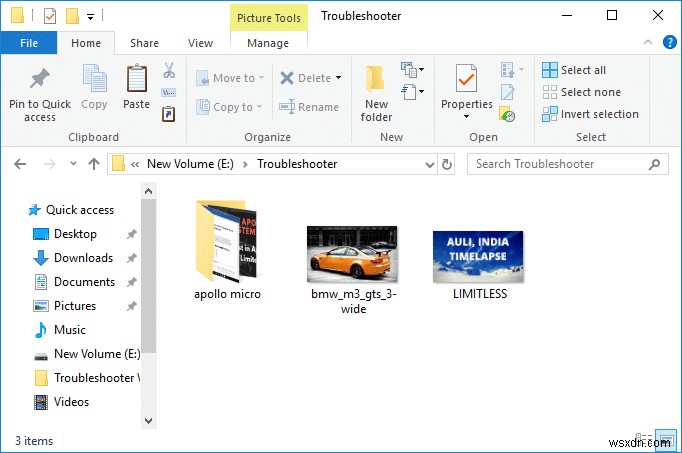Click the Delete button
Image resolution: width=682 pixels, height=453 pixels.
click(305, 78)
